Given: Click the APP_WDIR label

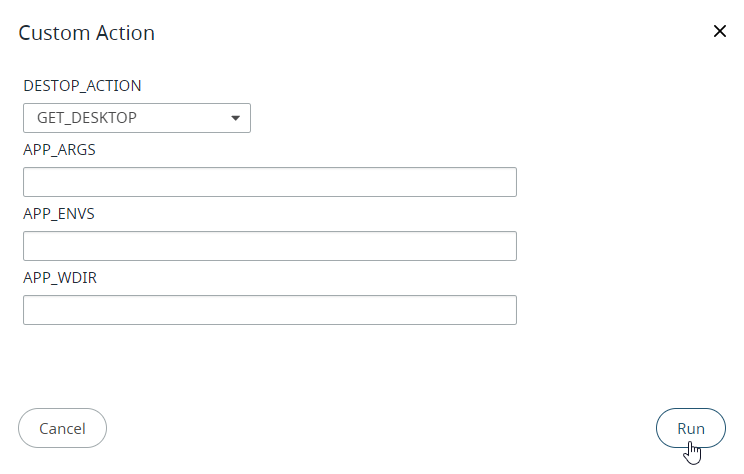Looking at the screenshot, I should [60, 278].
